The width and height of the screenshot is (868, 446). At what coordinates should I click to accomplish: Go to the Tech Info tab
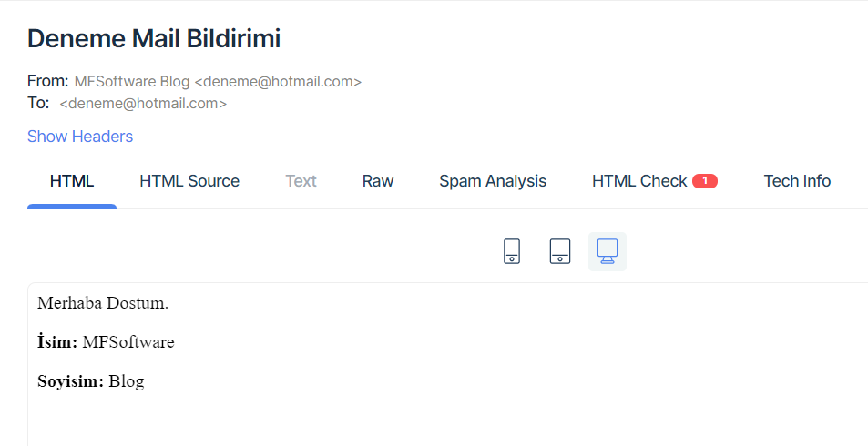[x=797, y=181]
